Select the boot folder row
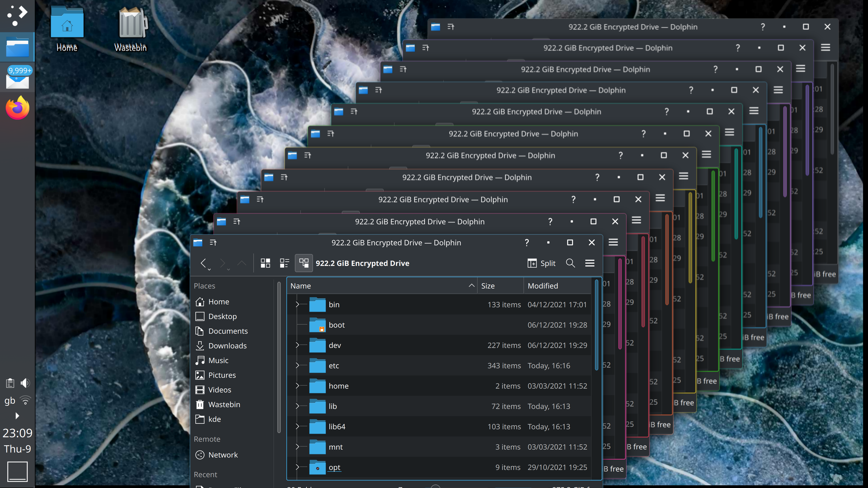This screenshot has width=868, height=488. [x=404, y=325]
